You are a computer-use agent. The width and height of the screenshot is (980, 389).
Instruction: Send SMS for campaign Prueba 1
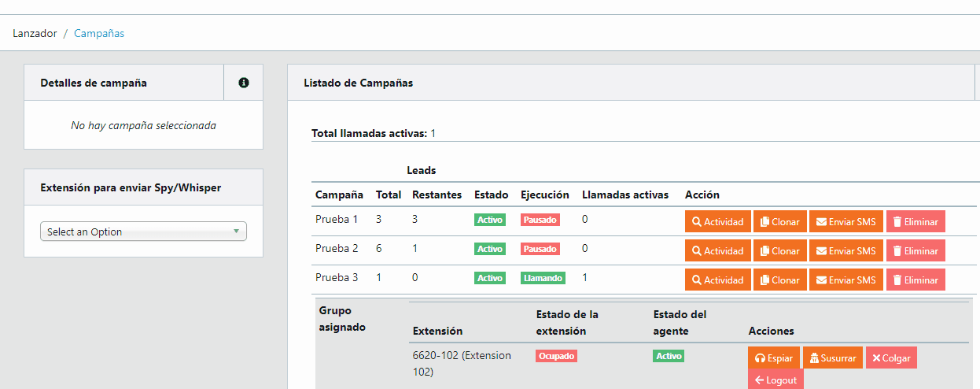pyautogui.click(x=846, y=221)
